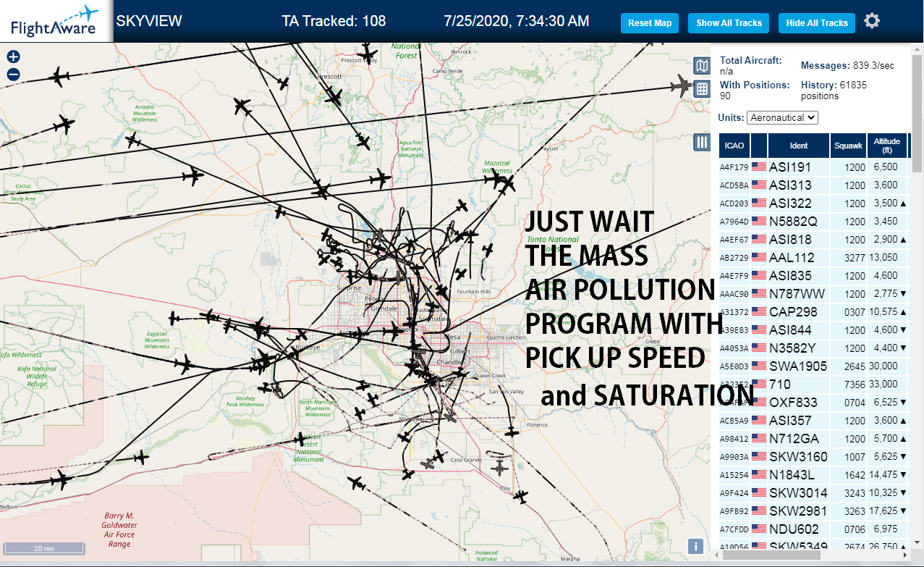Click the Messages 839.3/sec readout
The image size is (924, 567).
coord(847,66)
